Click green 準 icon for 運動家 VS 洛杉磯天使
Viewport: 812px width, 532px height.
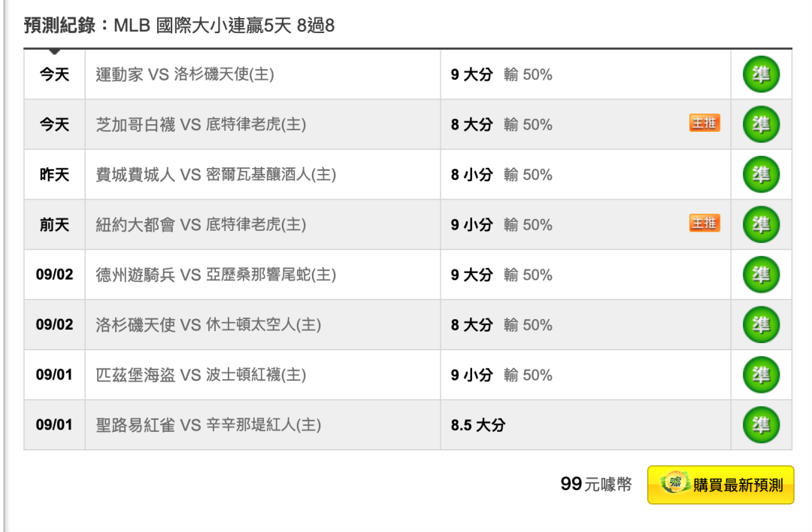761,74
